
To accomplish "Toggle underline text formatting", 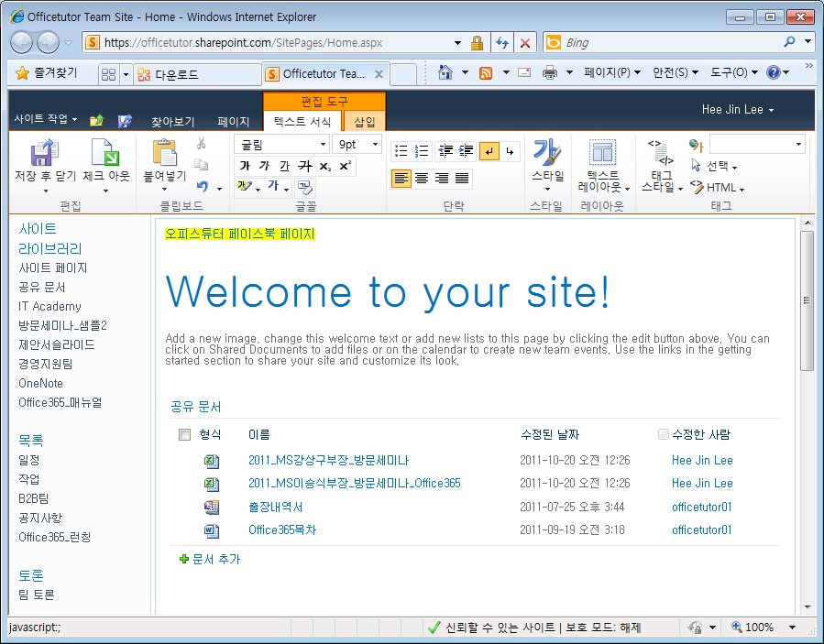I will [x=284, y=166].
